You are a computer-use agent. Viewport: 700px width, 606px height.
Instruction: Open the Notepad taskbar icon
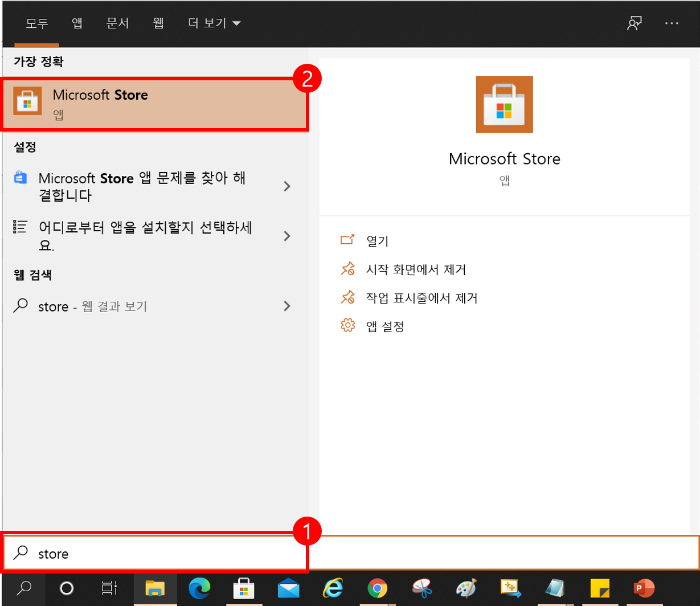coord(555,588)
